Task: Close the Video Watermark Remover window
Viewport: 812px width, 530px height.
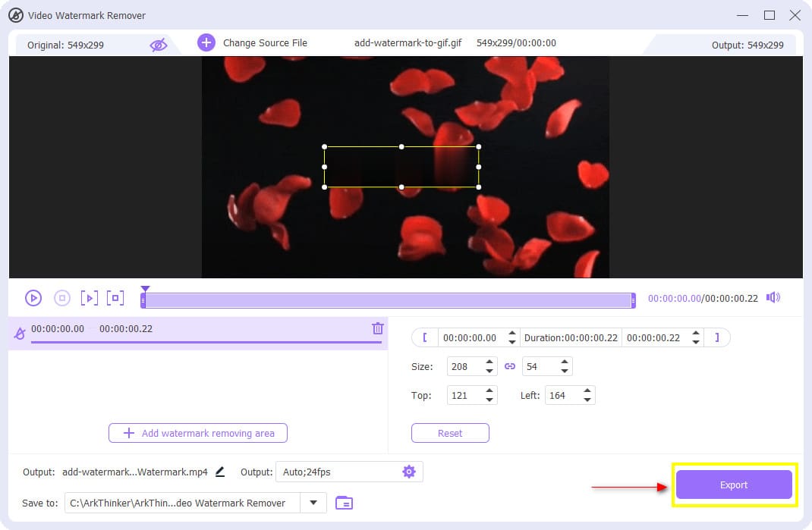Action: click(x=795, y=15)
